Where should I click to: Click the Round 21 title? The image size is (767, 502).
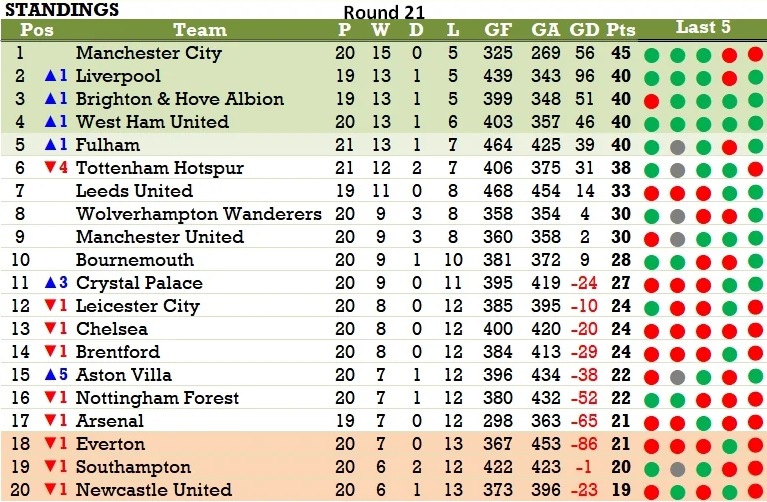(x=384, y=12)
